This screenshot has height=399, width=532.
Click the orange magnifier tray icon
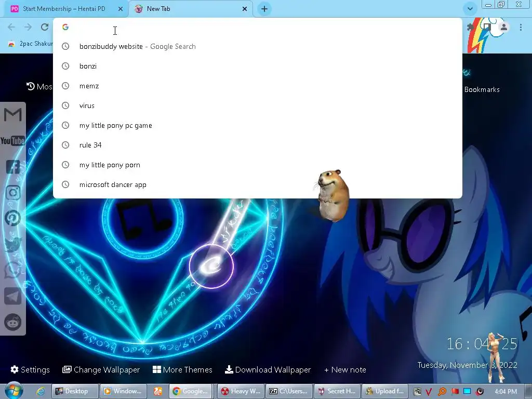point(442,392)
